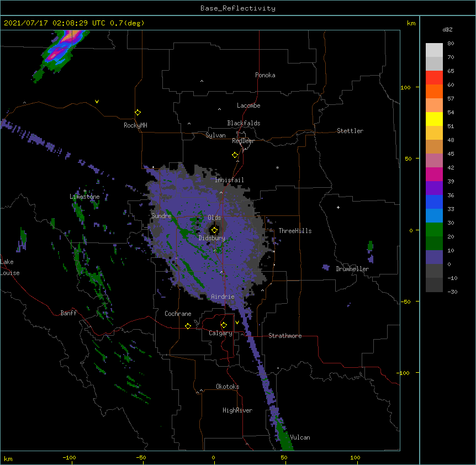Click the -100 tick label on the bottom axis
476x465 pixels.
(69, 457)
